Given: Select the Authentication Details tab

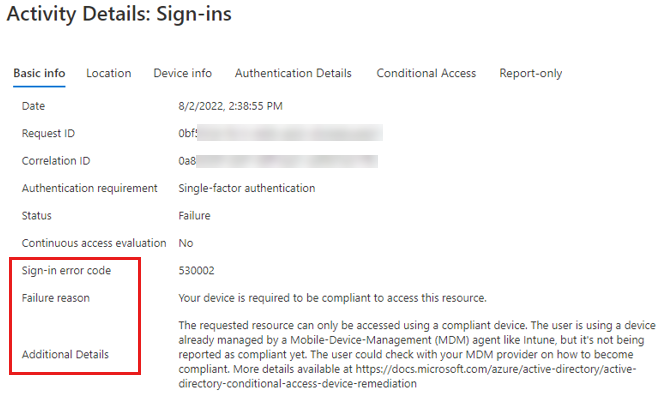Looking at the screenshot, I should pyautogui.click(x=293, y=73).
